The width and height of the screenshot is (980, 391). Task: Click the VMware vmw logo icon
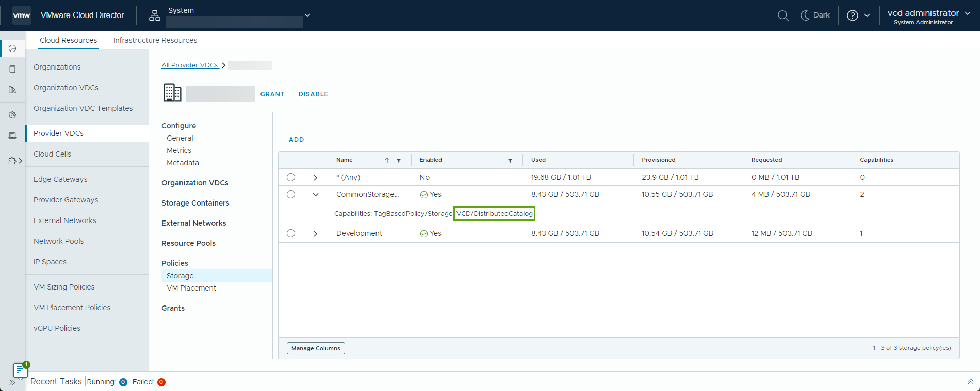click(22, 15)
